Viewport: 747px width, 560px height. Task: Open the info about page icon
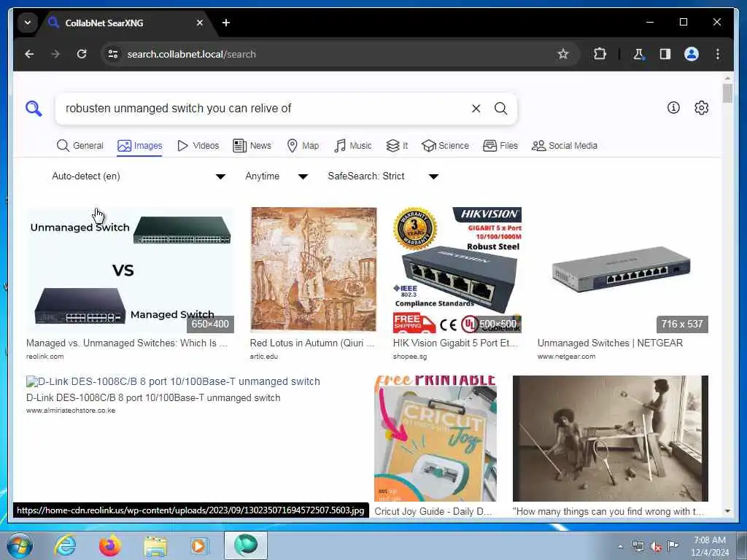click(x=673, y=108)
